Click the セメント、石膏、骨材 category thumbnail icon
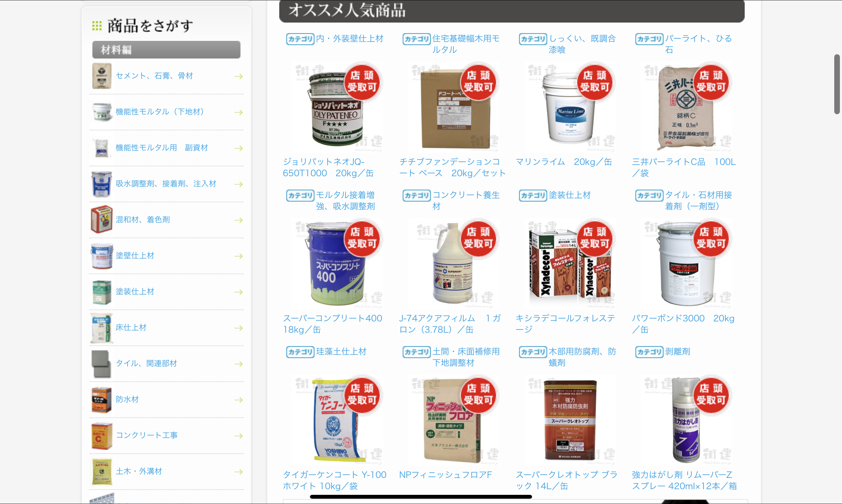Viewport: 842px width, 504px height. click(102, 76)
